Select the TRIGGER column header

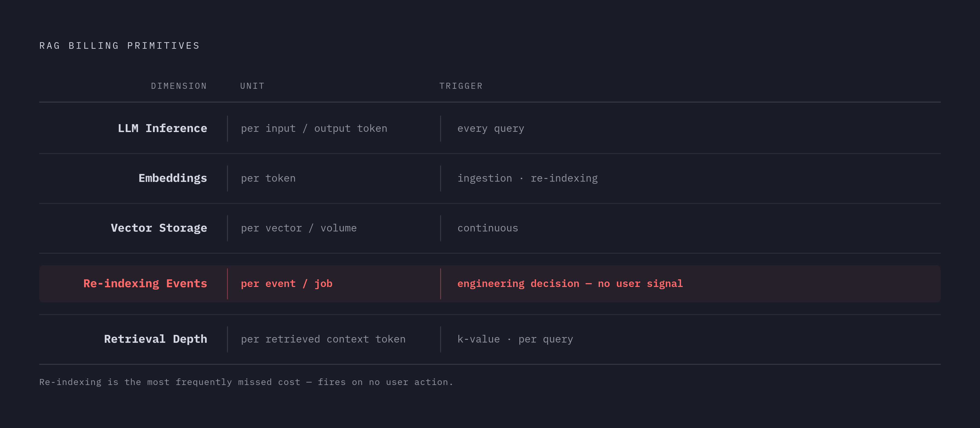(461, 86)
